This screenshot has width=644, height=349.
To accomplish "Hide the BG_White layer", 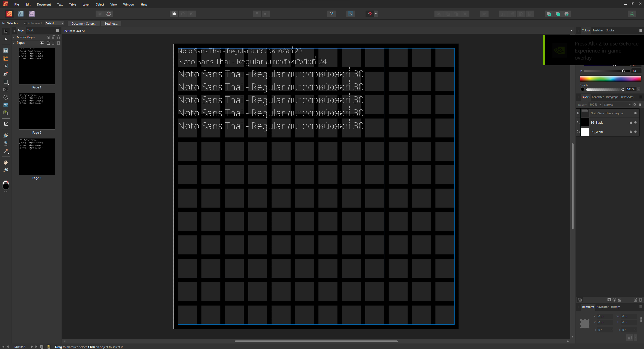I will pos(635,132).
